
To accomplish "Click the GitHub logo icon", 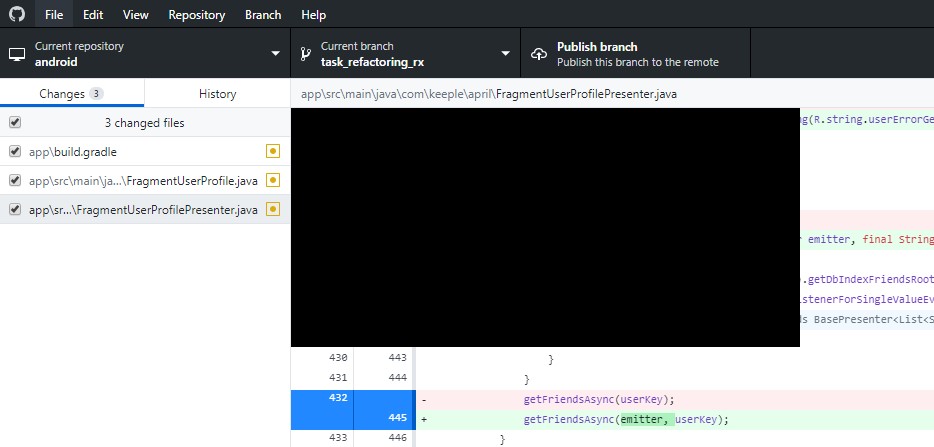I will click(17, 14).
